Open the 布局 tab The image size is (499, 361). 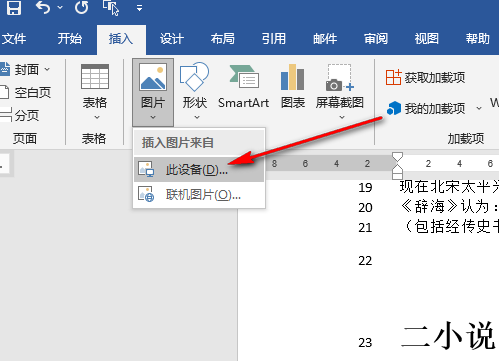click(x=223, y=39)
